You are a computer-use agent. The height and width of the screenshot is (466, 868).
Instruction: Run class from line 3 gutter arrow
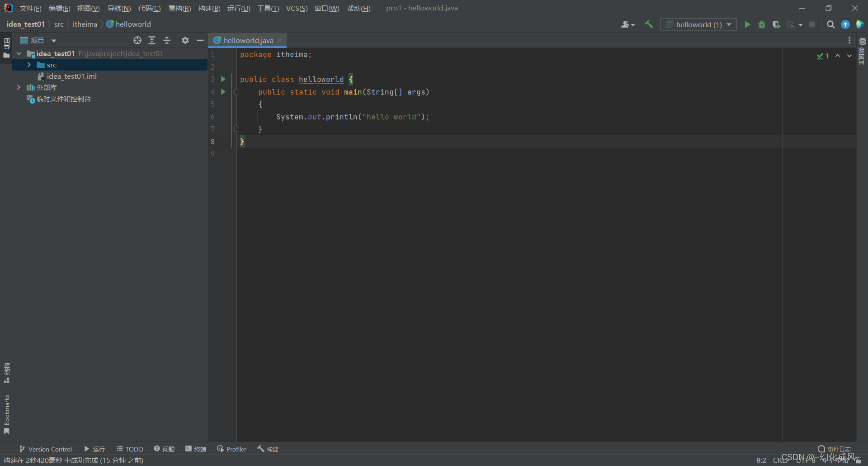[223, 79]
